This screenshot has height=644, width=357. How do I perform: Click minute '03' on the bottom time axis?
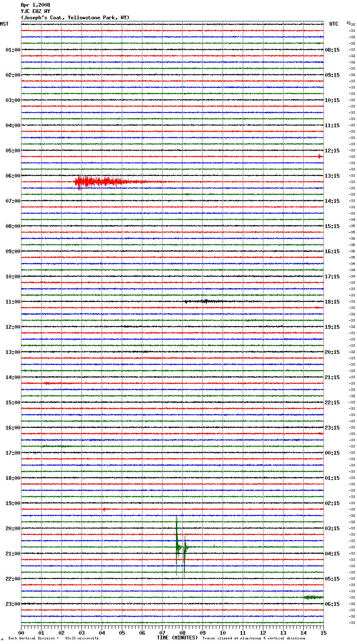[x=81, y=633]
